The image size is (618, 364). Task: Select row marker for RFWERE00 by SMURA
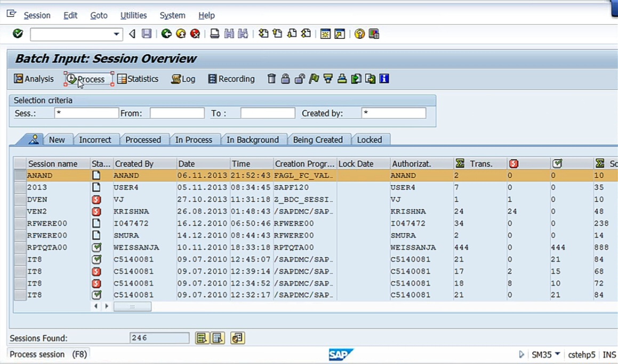20,235
